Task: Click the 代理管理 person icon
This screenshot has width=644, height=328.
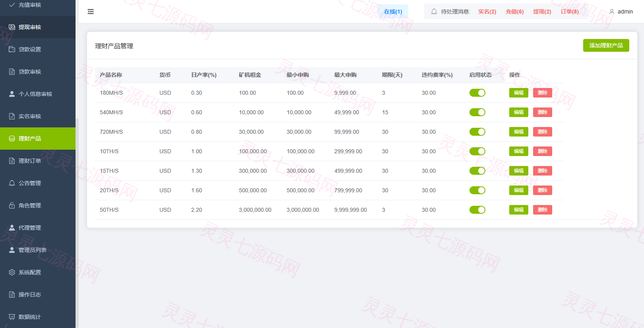Action: (12, 228)
